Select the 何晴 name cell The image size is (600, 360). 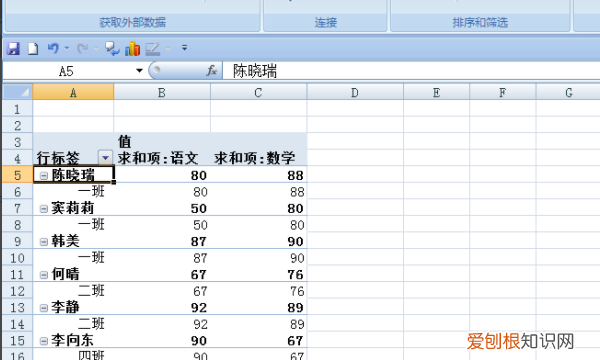[73, 274]
